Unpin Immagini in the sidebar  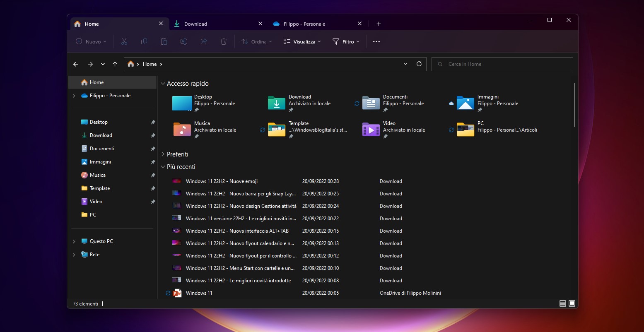tap(153, 162)
